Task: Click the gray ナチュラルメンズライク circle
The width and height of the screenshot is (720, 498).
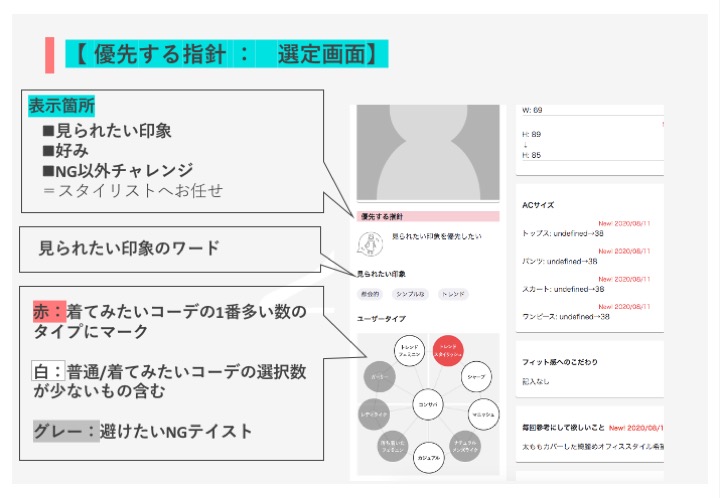Action: [x=467, y=444]
